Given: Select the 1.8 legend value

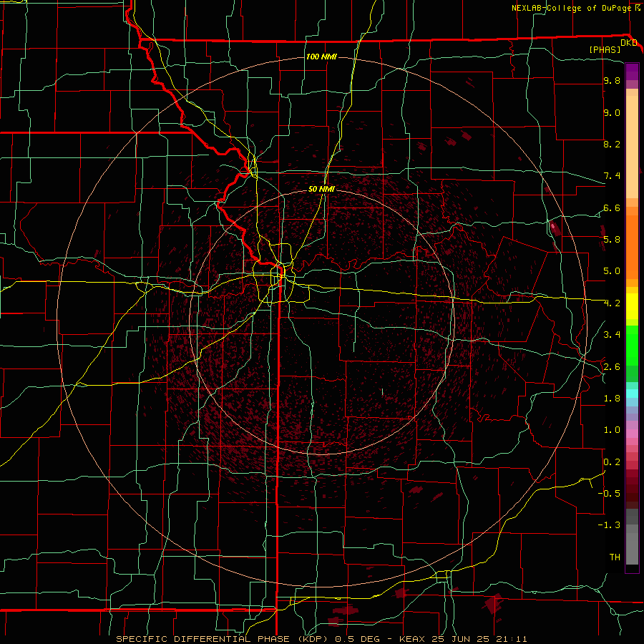Looking at the screenshot, I should click(x=612, y=399).
